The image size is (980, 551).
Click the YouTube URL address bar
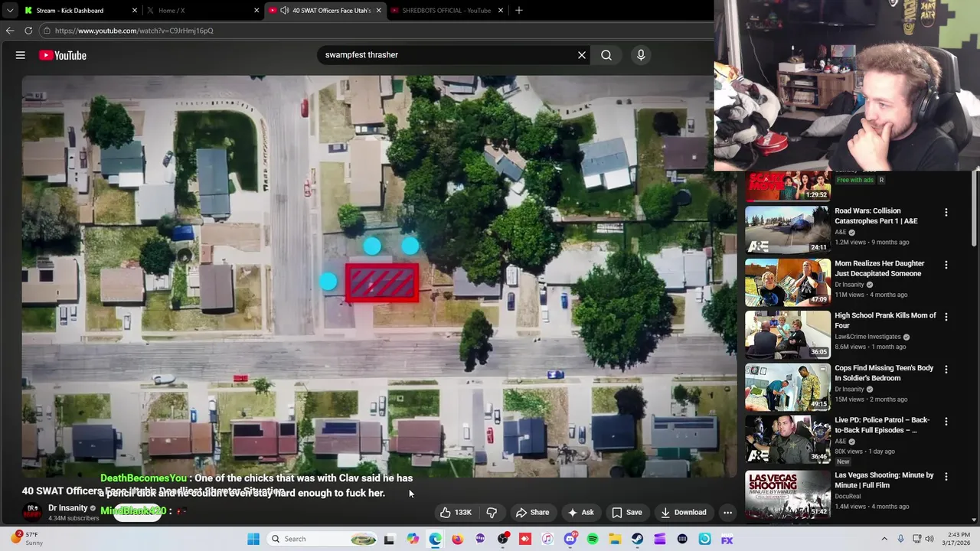point(375,31)
